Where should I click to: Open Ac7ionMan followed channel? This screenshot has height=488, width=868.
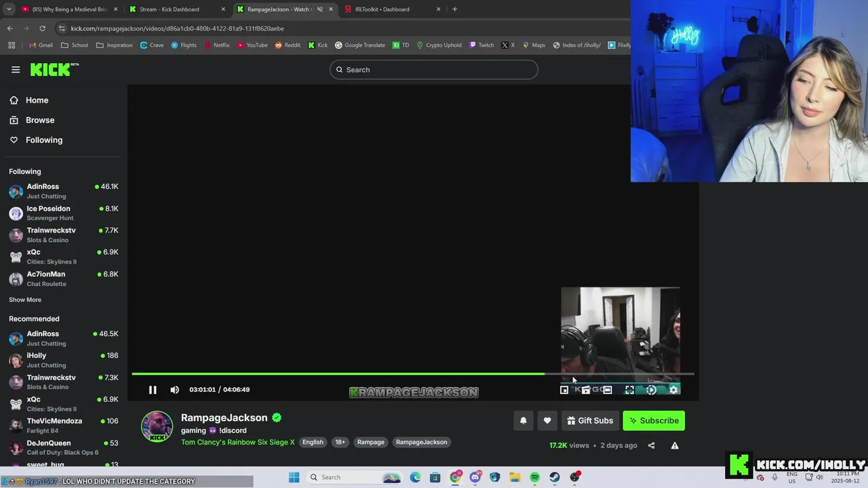point(64,279)
